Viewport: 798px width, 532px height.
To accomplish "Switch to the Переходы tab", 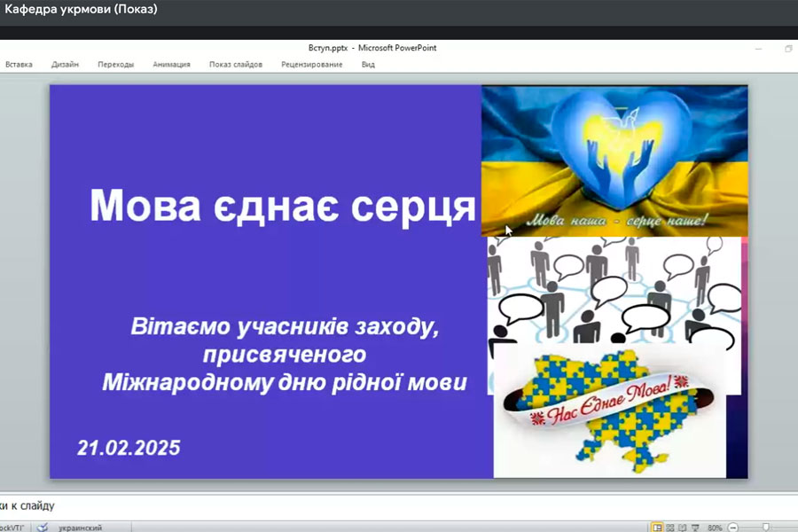I will point(116,65).
